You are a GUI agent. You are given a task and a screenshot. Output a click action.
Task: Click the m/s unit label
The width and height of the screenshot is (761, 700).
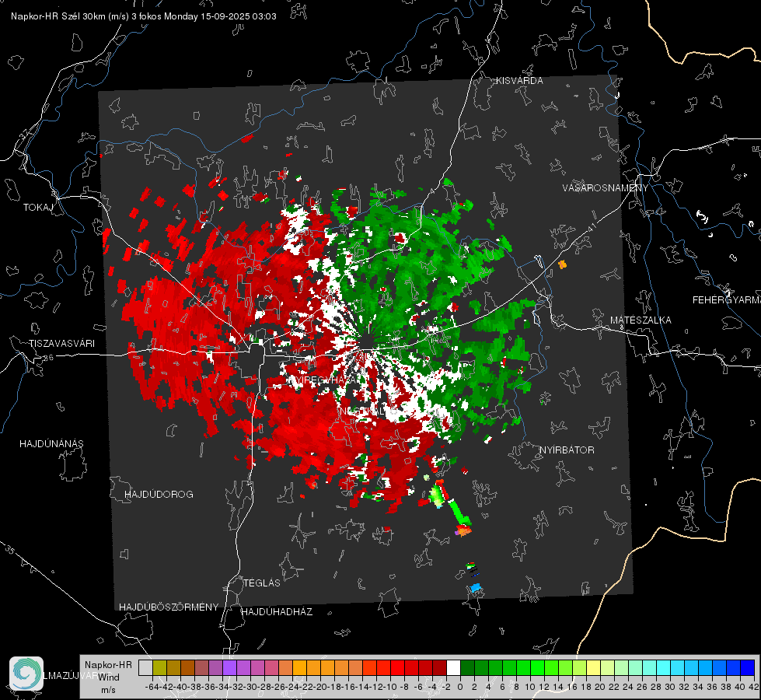[109, 690]
